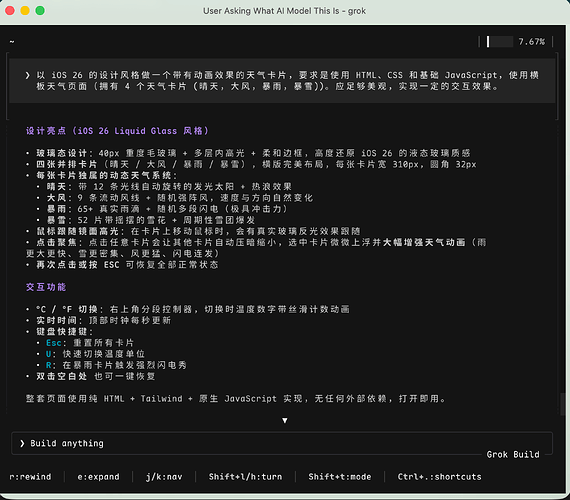Click the 7.67% percentage text
The image size is (570, 500).
pos(531,41)
